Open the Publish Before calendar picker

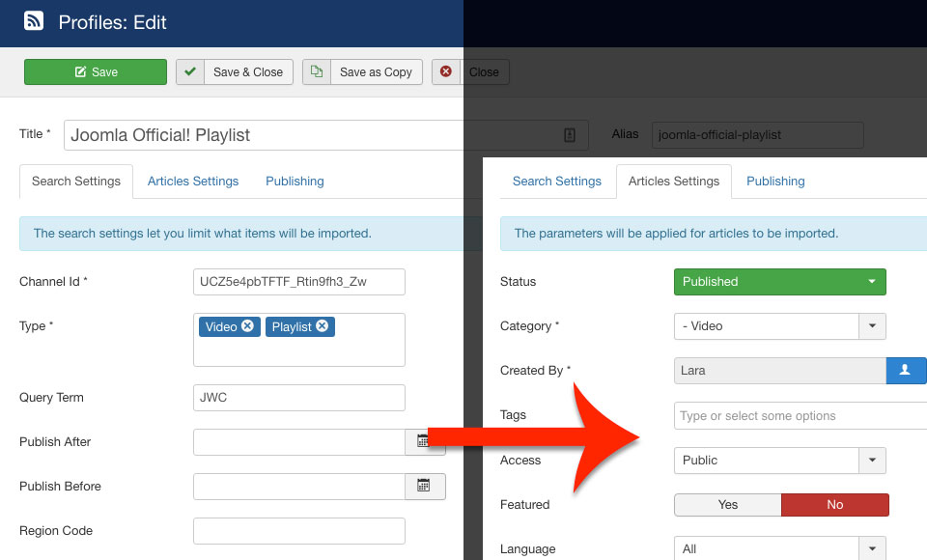click(425, 486)
